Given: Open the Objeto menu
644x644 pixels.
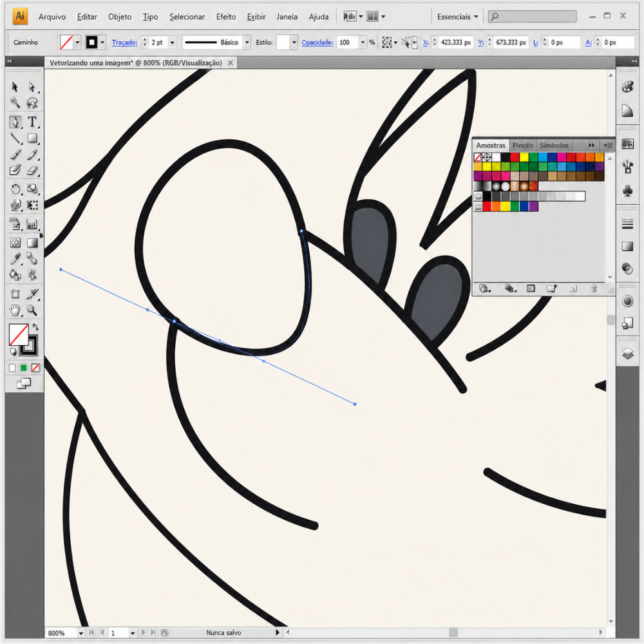Looking at the screenshot, I should pyautogui.click(x=120, y=17).
